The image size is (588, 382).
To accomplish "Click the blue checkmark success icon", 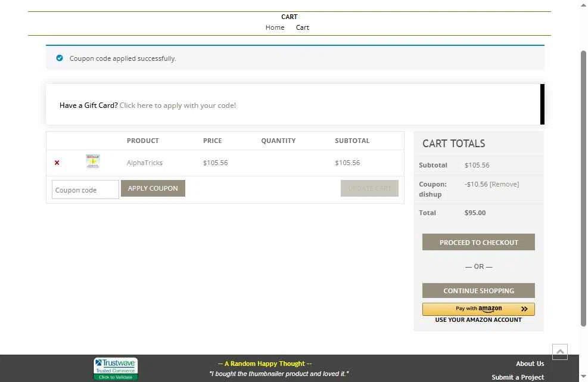I will click(x=59, y=58).
